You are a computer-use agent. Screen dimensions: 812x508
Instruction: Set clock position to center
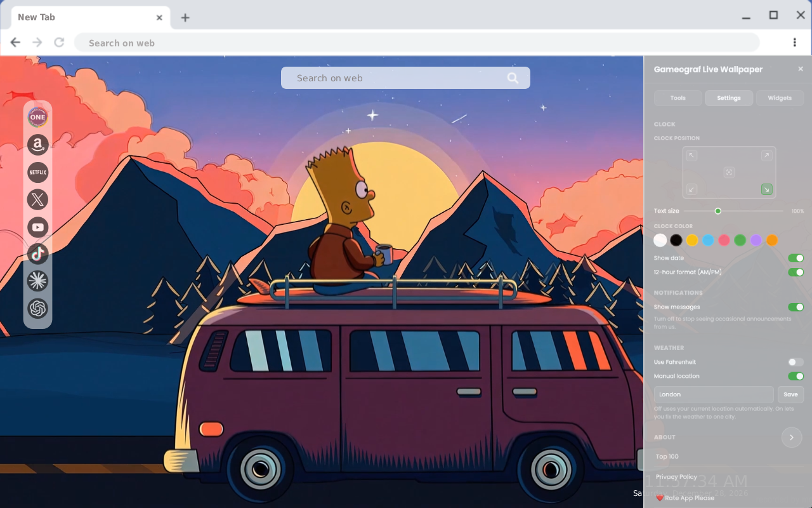729,172
